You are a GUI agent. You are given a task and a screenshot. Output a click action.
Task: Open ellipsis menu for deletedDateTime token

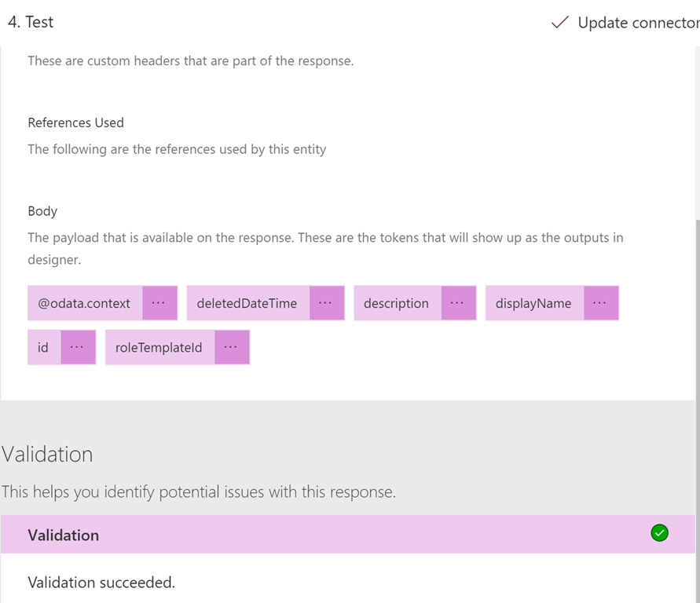(x=326, y=303)
